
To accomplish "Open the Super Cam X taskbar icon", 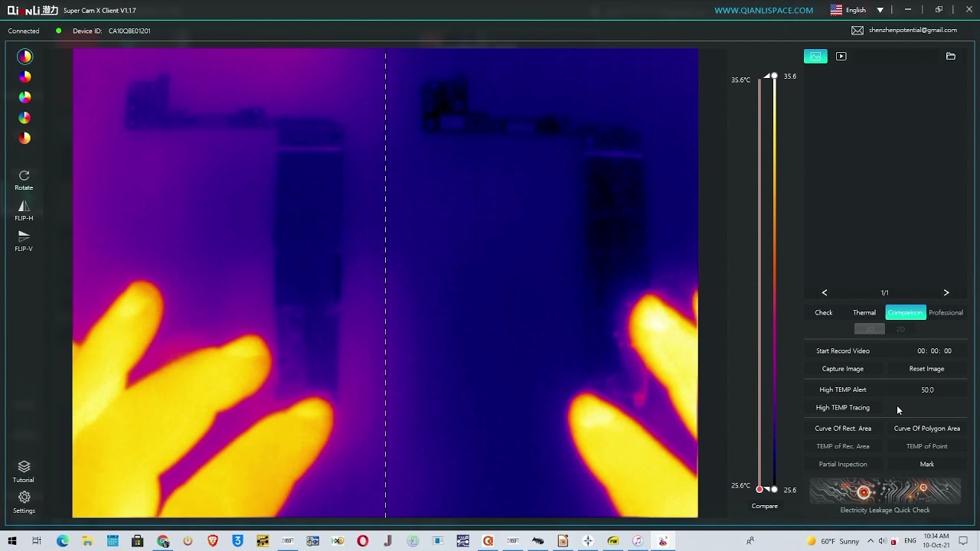I will 663,541.
